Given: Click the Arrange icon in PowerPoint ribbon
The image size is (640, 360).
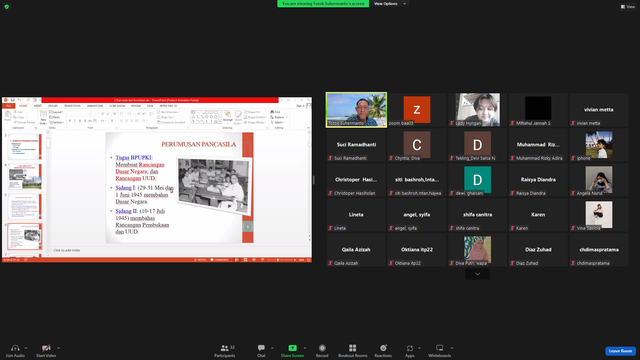Looking at the screenshot, I should coord(228,116).
